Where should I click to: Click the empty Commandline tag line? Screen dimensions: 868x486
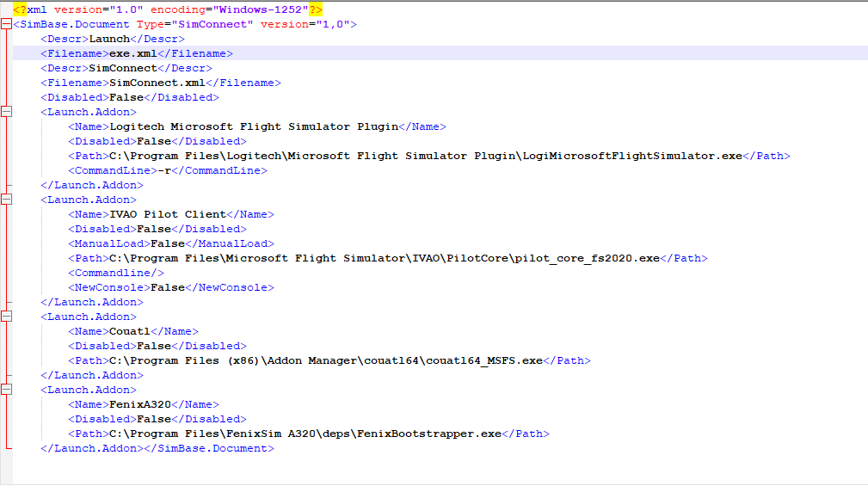pyautogui.click(x=116, y=273)
